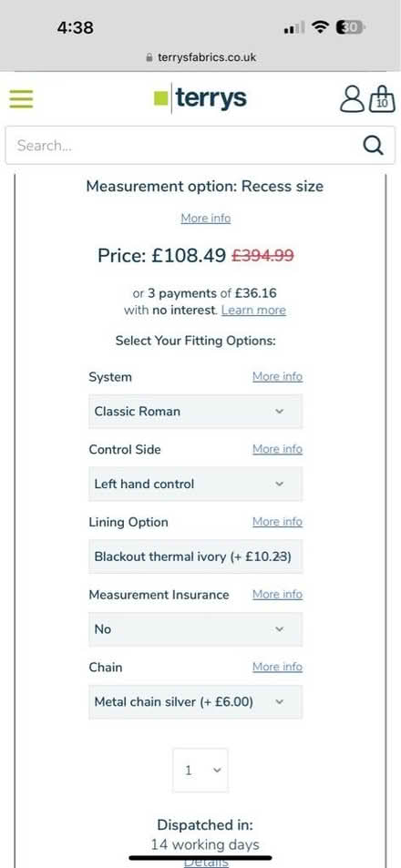The width and height of the screenshot is (401, 868).
Task: Click the Learn more payments link
Action: (x=253, y=310)
